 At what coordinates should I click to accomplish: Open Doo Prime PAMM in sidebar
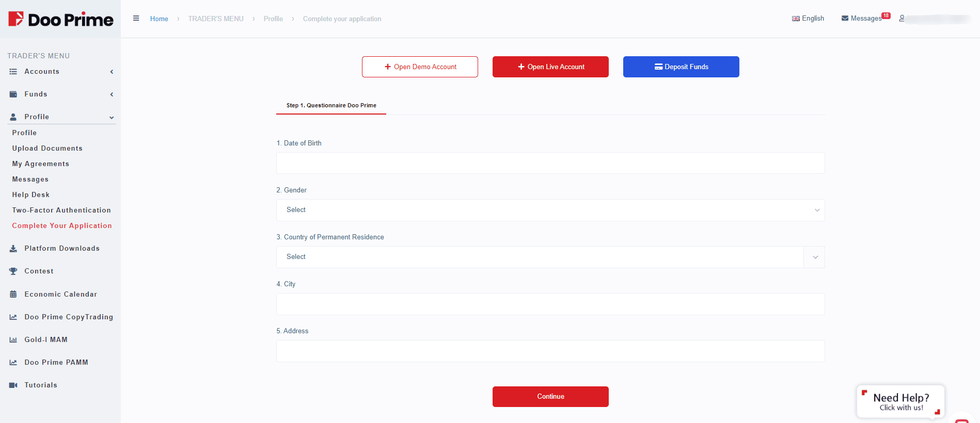click(56, 363)
